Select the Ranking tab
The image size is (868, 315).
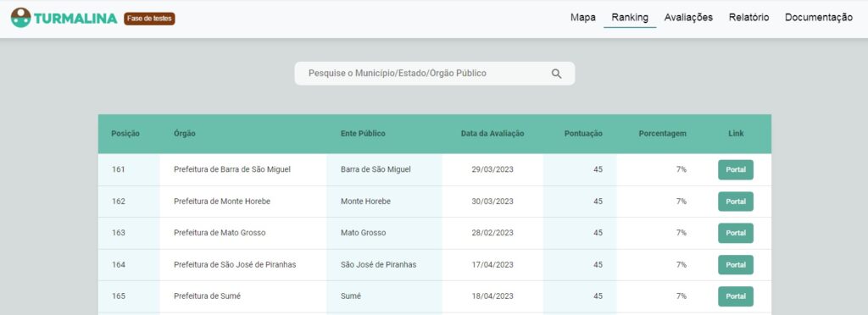(x=630, y=17)
